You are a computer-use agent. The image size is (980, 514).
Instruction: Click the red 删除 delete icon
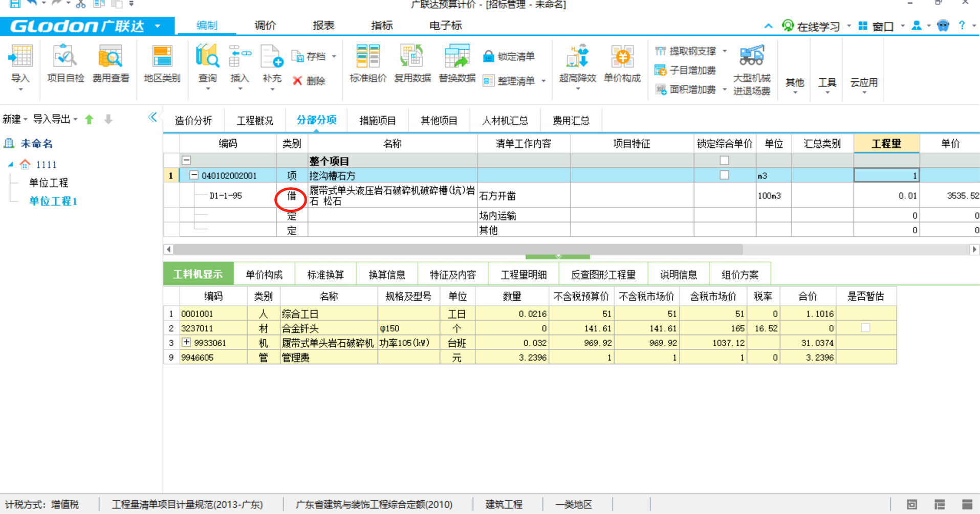pyautogui.click(x=297, y=81)
